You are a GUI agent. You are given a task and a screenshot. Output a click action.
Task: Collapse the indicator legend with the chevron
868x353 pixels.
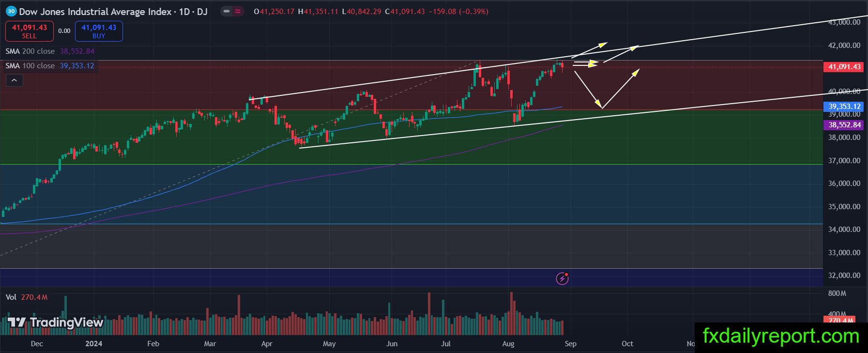pos(14,80)
